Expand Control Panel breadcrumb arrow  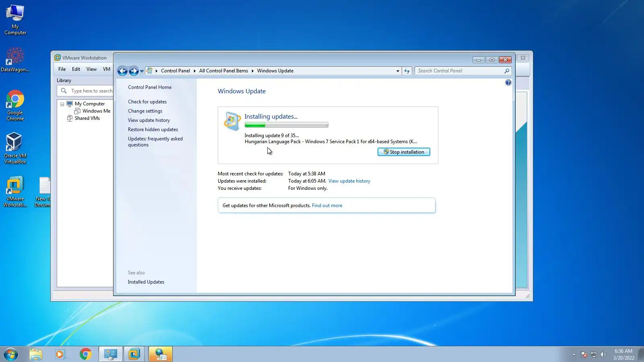(195, 71)
